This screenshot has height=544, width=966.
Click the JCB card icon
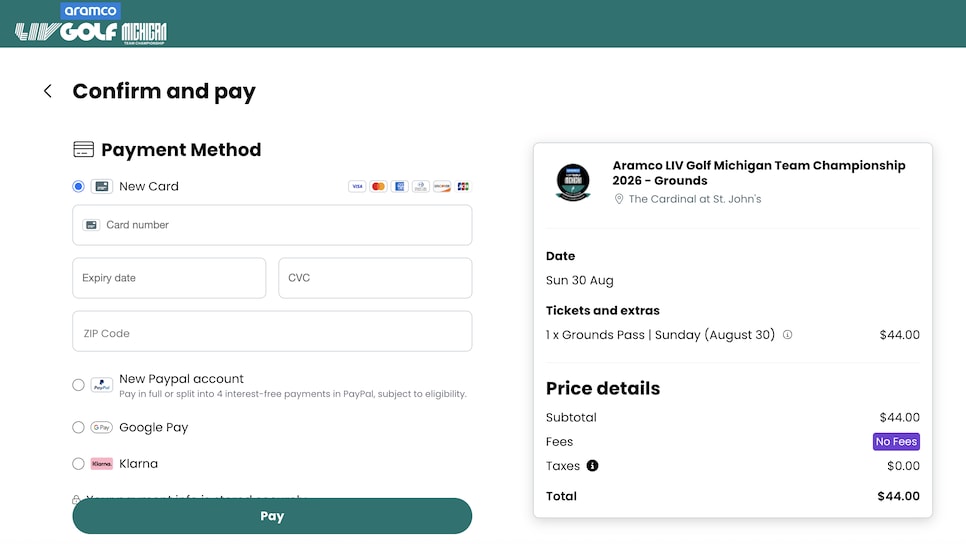coord(463,186)
